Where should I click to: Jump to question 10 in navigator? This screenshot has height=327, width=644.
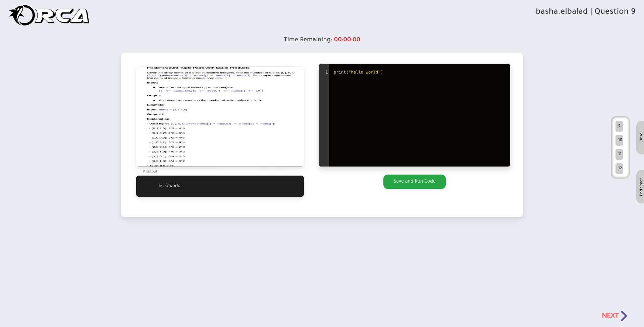pos(619,140)
